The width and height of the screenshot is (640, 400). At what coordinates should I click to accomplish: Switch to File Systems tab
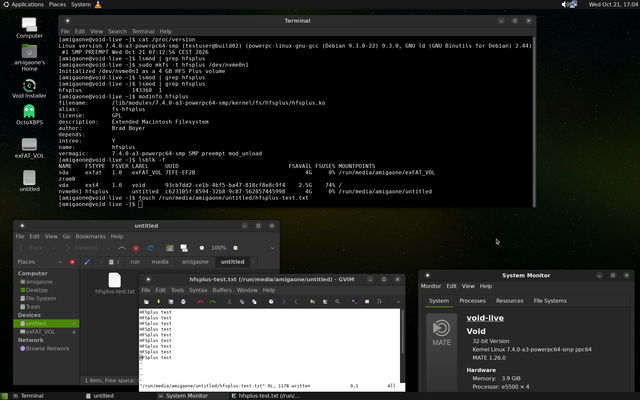(550, 301)
